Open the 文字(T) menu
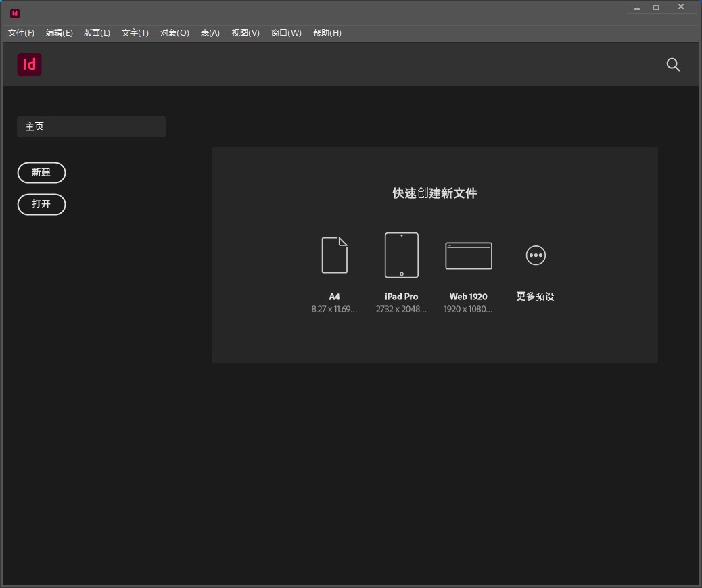Viewport: 702px width, 588px height. click(135, 33)
